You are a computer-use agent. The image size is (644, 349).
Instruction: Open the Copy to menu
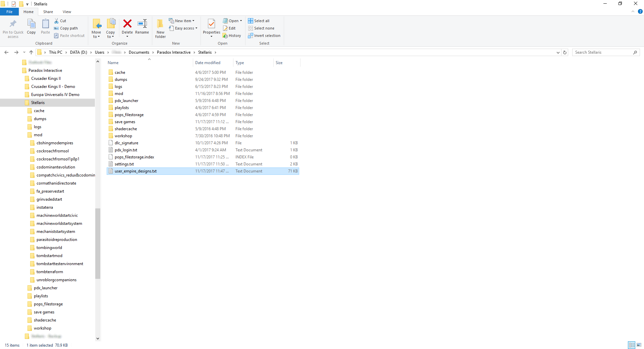(x=110, y=29)
